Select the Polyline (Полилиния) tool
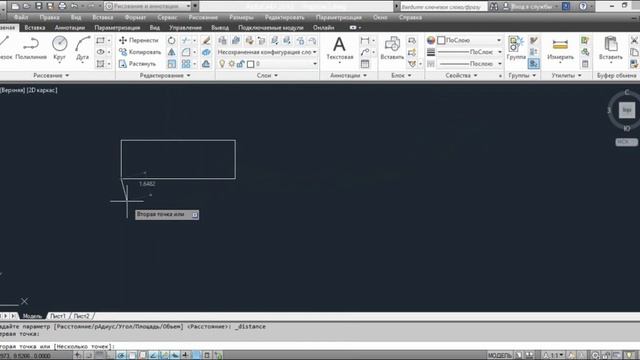 tap(31, 48)
